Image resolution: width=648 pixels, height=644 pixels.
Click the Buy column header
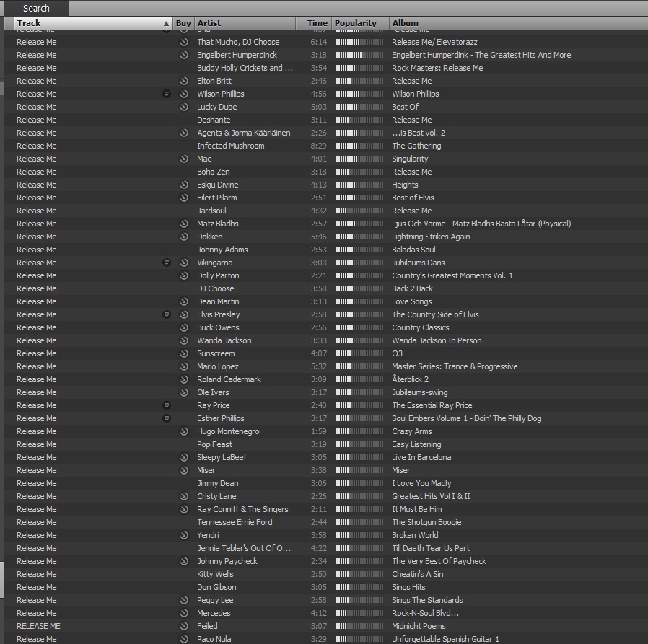click(x=183, y=23)
